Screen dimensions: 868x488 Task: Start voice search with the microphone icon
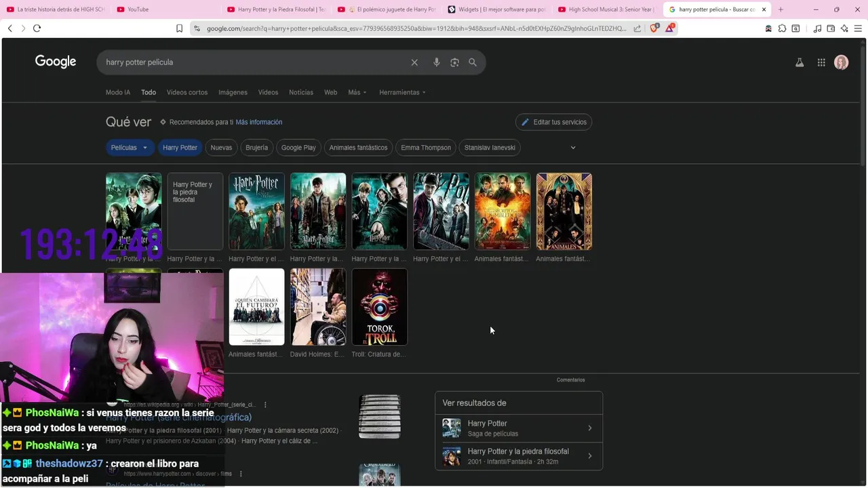[436, 62]
